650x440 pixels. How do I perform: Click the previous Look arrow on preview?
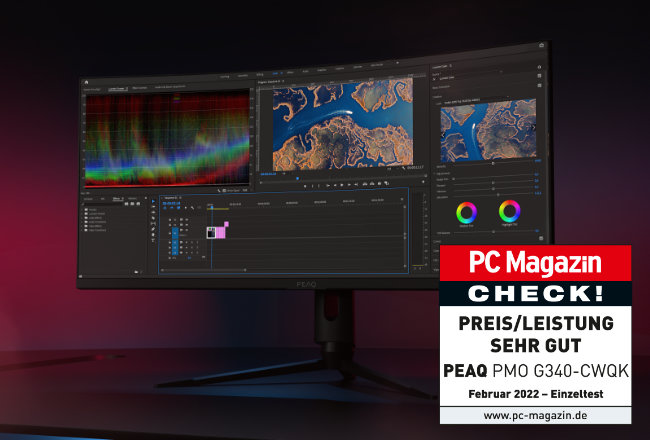pos(443,135)
